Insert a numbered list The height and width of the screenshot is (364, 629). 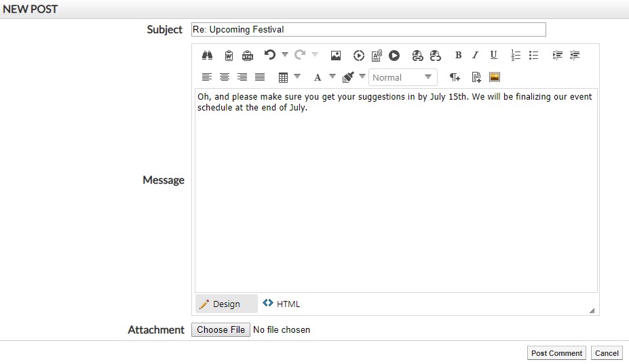516,56
